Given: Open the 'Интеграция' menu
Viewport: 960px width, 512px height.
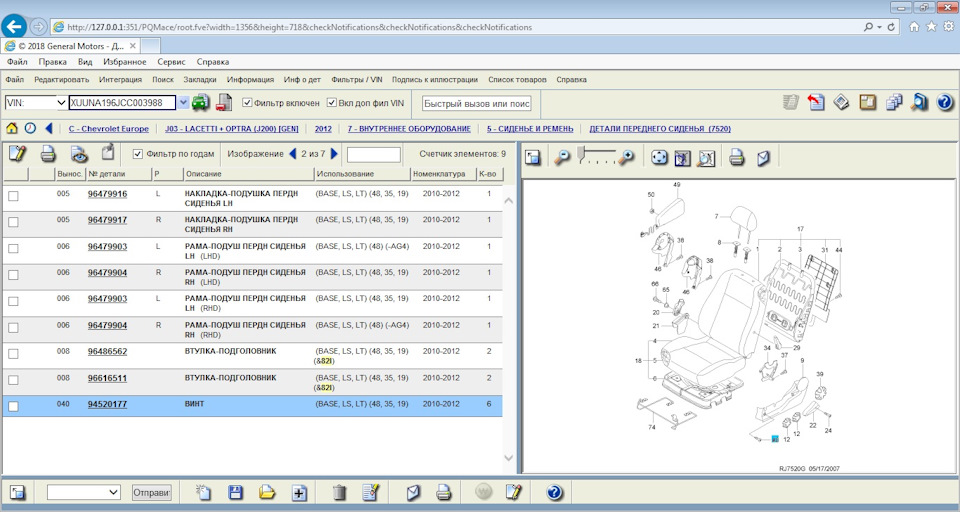Looking at the screenshot, I should [x=120, y=80].
